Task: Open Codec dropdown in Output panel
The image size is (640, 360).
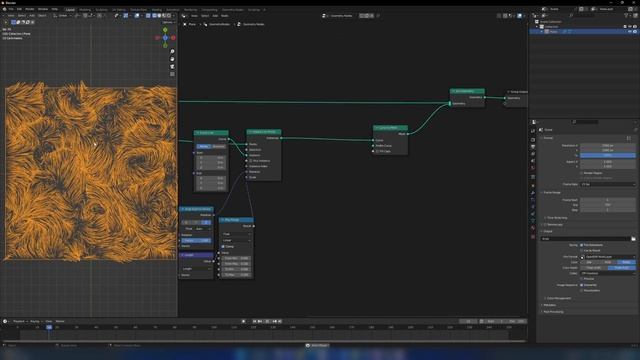Action: pyautogui.click(x=608, y=273)
